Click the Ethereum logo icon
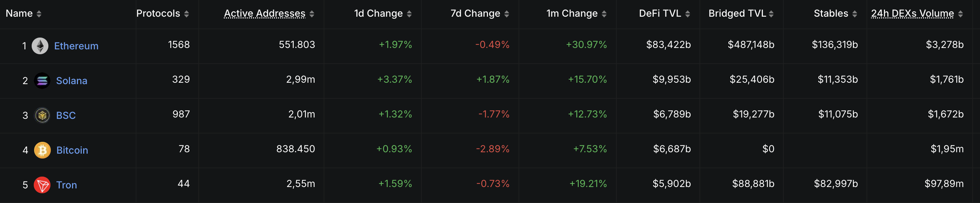This screenshot has height=203, width=980. pyautogui.click(x=40, y=46)
